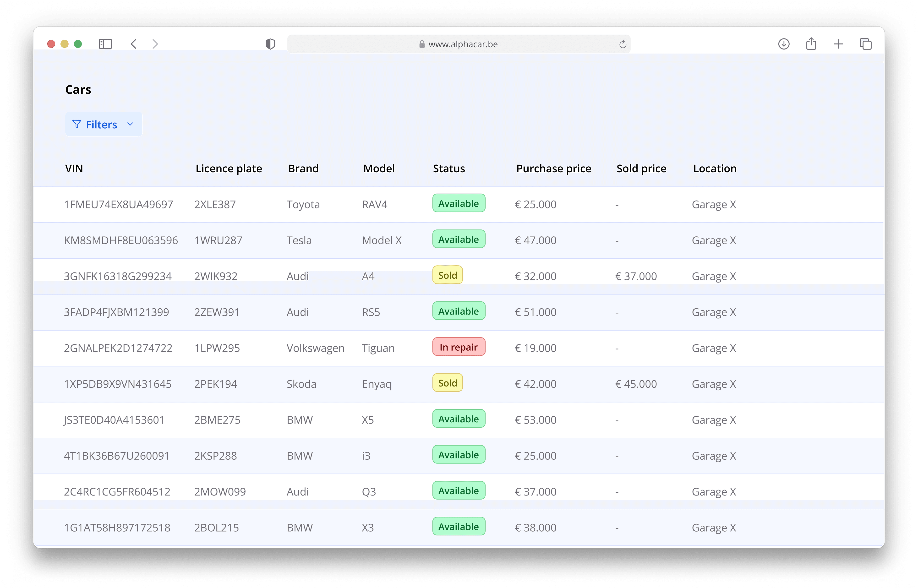Viewport: 918px width, 588px height.
Task: Click the Available badge for Audi Q3
Action: (x=459, y=490)
